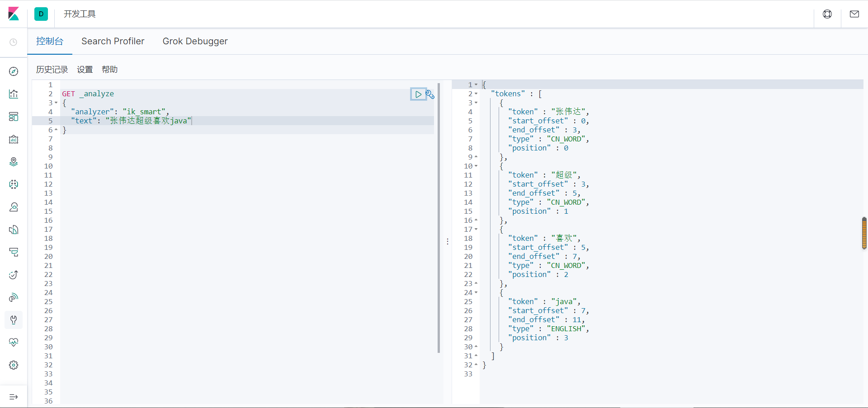Click the "end_offset" : 11 output line
Image resolution: width=868 pixels, height=408 pixels.
click(x=546, y=320)
